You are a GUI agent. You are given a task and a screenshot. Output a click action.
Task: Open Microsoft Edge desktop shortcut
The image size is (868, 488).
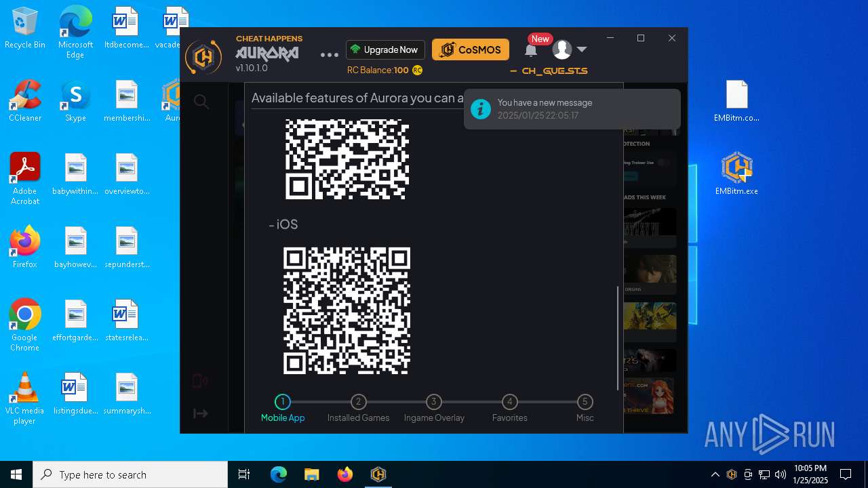(x=75, y=33)
